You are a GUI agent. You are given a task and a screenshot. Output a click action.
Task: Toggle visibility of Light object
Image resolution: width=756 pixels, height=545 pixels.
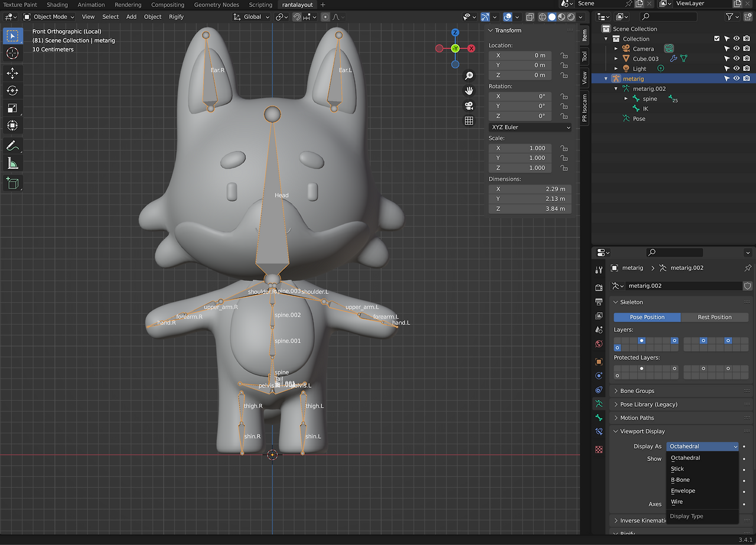pyautogui.click(x=737, y=69)
